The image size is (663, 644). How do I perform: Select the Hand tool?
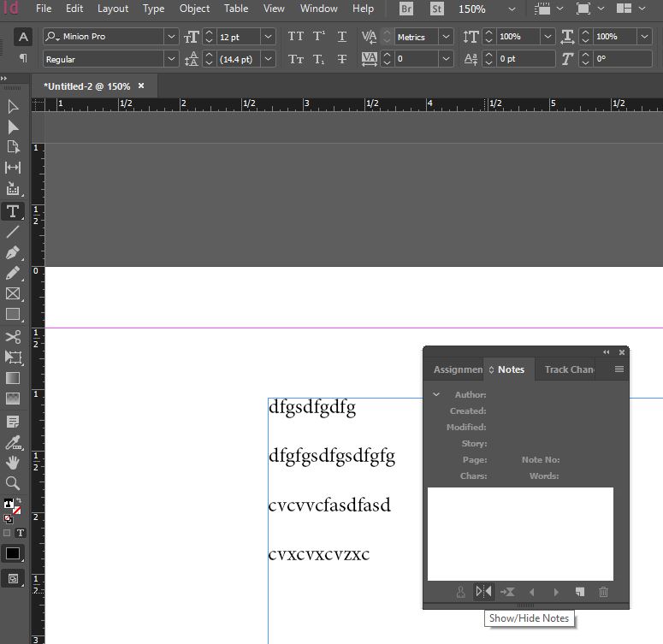point(13,463)
